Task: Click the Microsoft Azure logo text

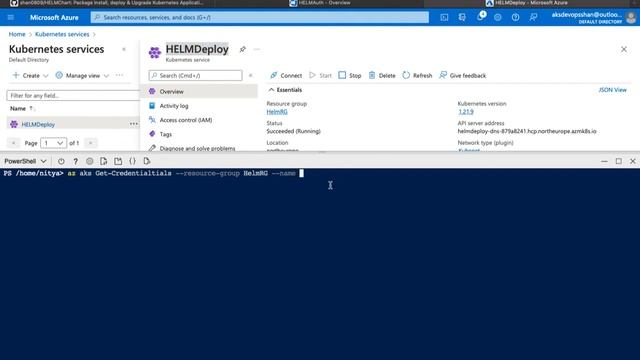Action: point(54,18)
